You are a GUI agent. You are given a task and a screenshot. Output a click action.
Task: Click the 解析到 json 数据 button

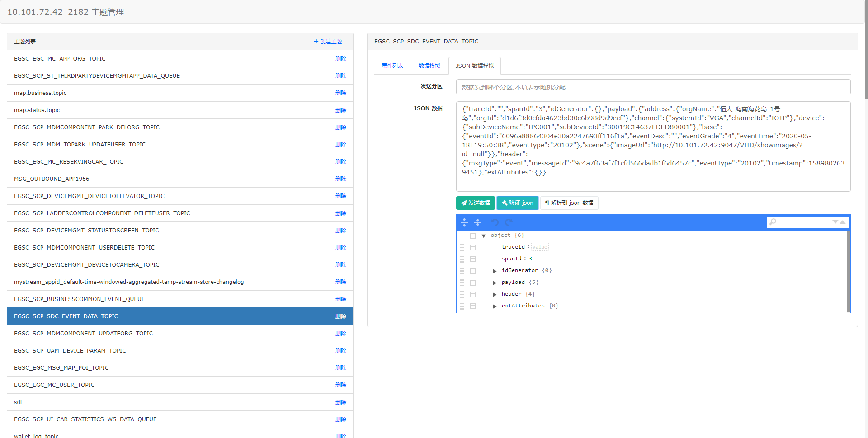tap(569, 203)
